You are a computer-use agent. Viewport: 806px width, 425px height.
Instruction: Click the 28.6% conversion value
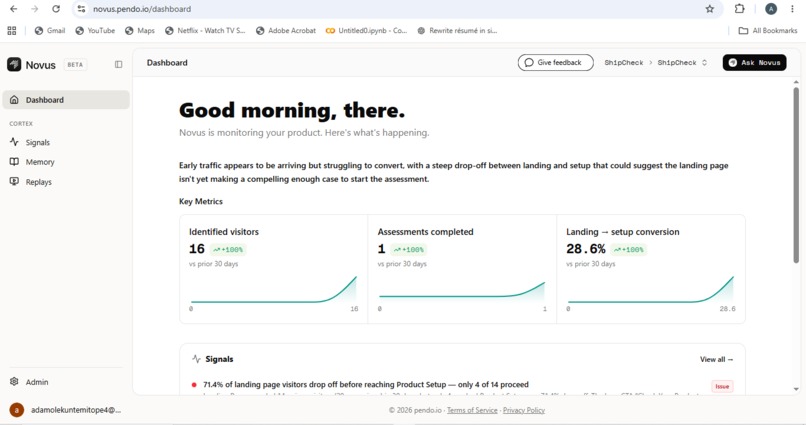click(585, 249)
